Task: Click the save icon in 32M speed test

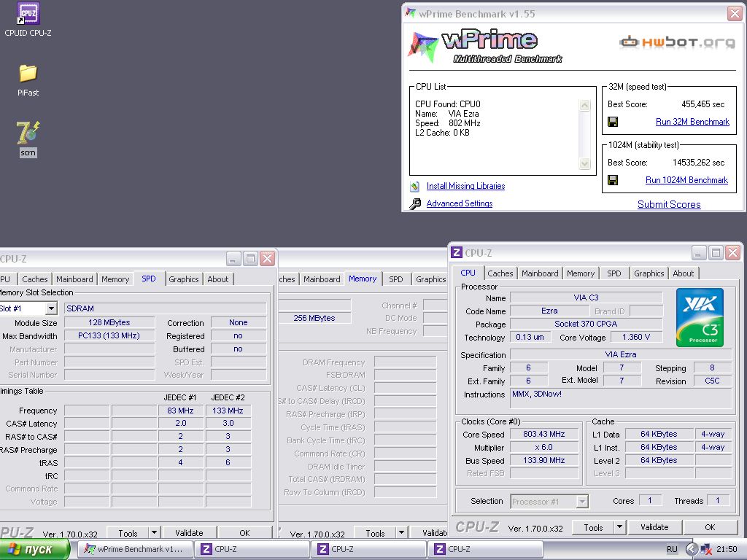Action: coord(613,122)
